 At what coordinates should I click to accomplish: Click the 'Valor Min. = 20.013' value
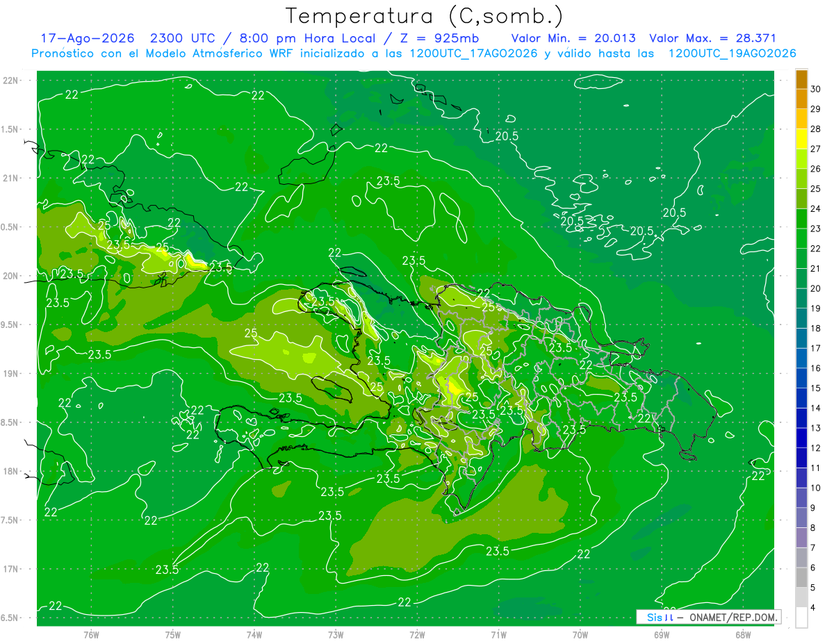click(573, 38)
